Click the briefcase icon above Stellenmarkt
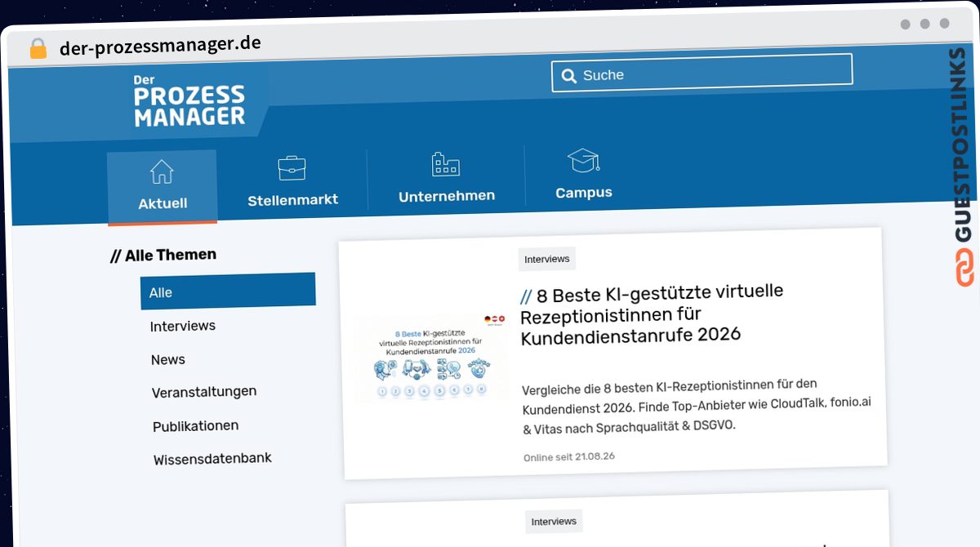 292,168
